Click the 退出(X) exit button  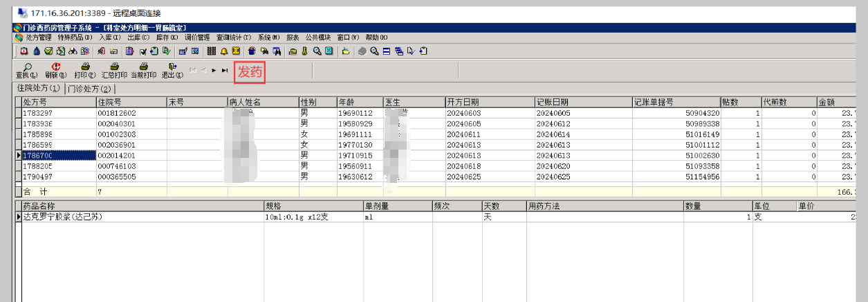tap(172, 71)
